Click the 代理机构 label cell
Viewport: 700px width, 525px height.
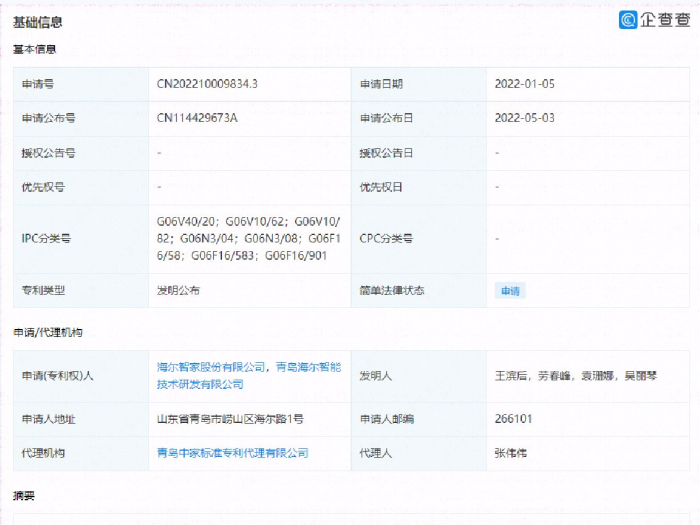(81, 454)
